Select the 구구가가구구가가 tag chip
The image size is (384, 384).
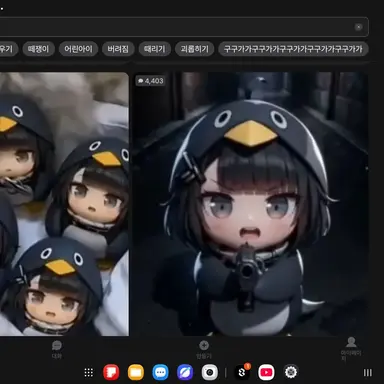(293, 49)
